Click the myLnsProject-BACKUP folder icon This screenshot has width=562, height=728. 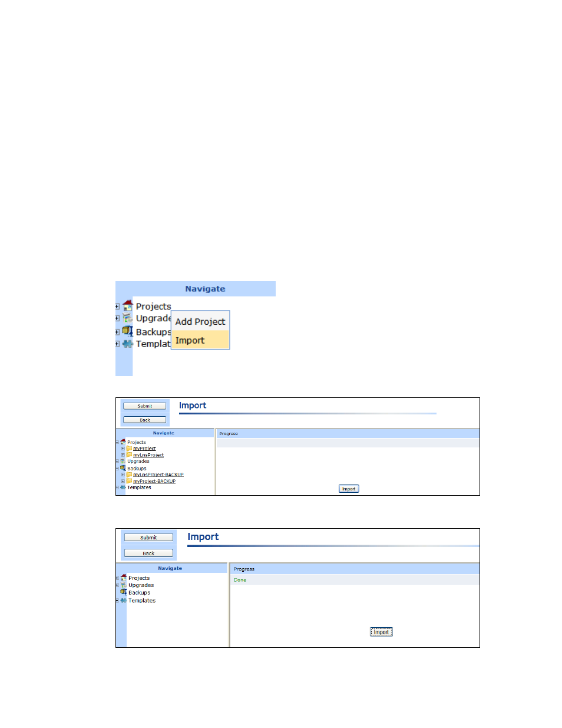click(129, 474)
